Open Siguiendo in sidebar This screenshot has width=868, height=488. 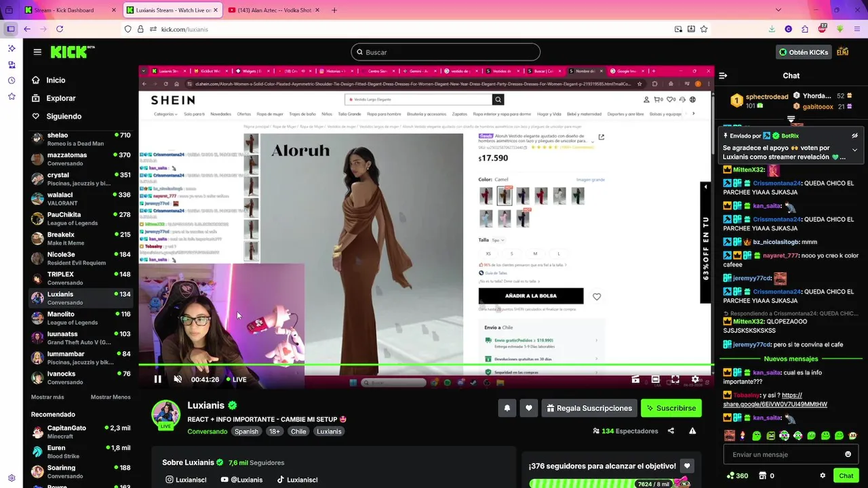point(56,117)
